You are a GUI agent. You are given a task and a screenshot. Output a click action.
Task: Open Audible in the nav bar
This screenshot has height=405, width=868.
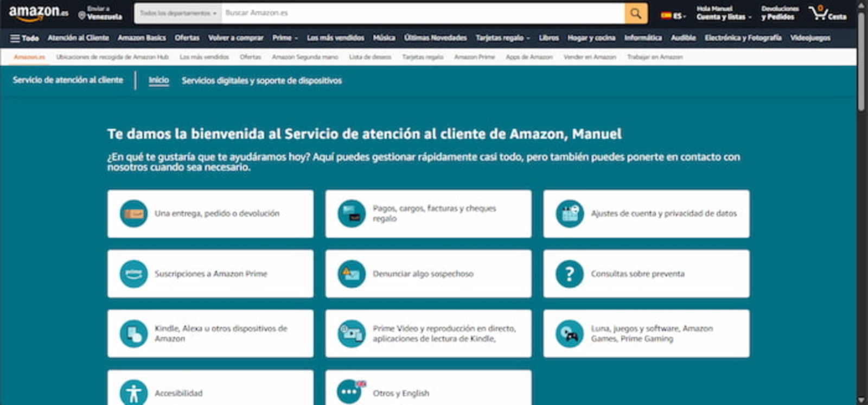(x=683, y=38)
